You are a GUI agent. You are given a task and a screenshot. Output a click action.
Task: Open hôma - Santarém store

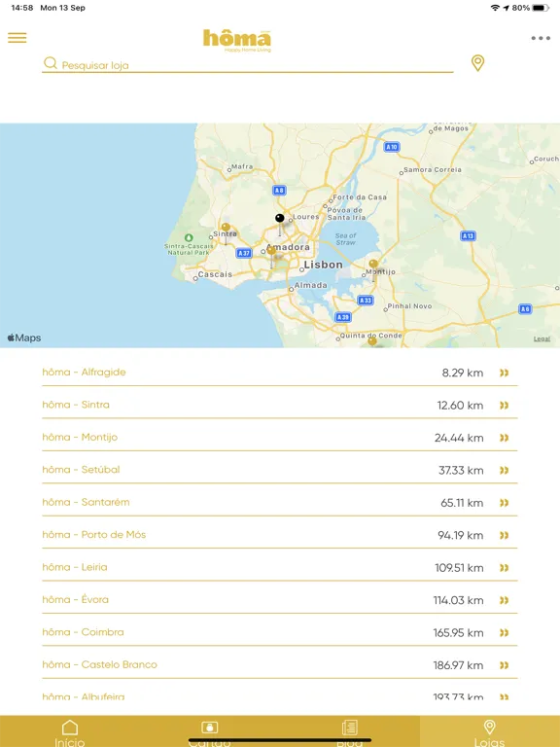click(280, 502)
